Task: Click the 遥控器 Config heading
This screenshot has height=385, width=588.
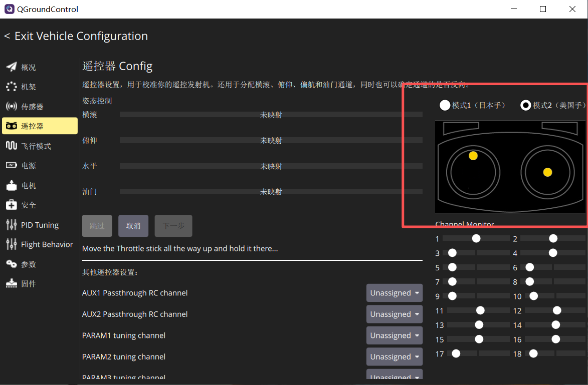Action: pyautogui.click(x=117, y=66)
